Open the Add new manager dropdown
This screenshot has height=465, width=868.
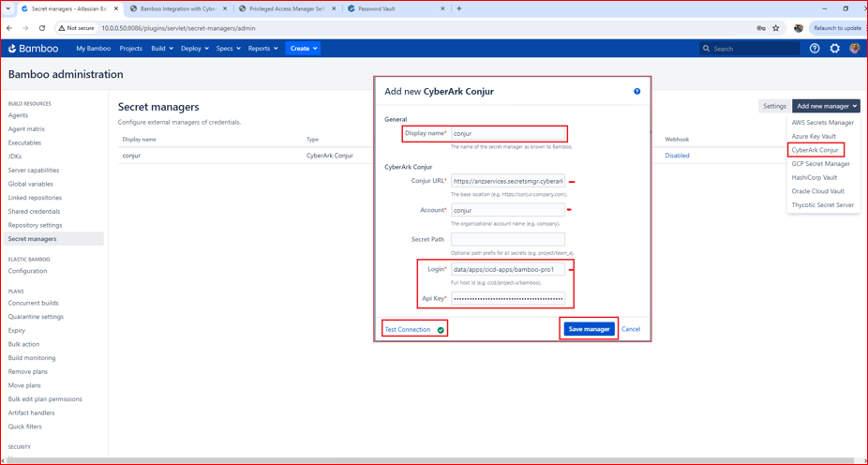point(826,106)
